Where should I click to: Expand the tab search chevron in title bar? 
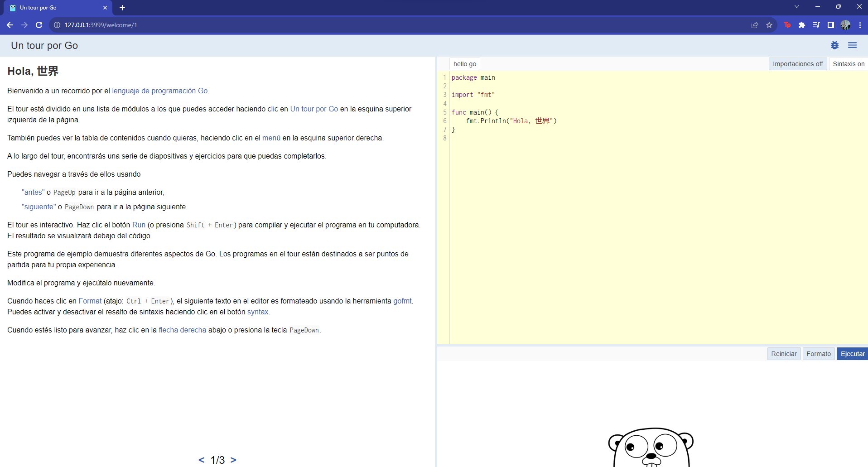(797, 7)
